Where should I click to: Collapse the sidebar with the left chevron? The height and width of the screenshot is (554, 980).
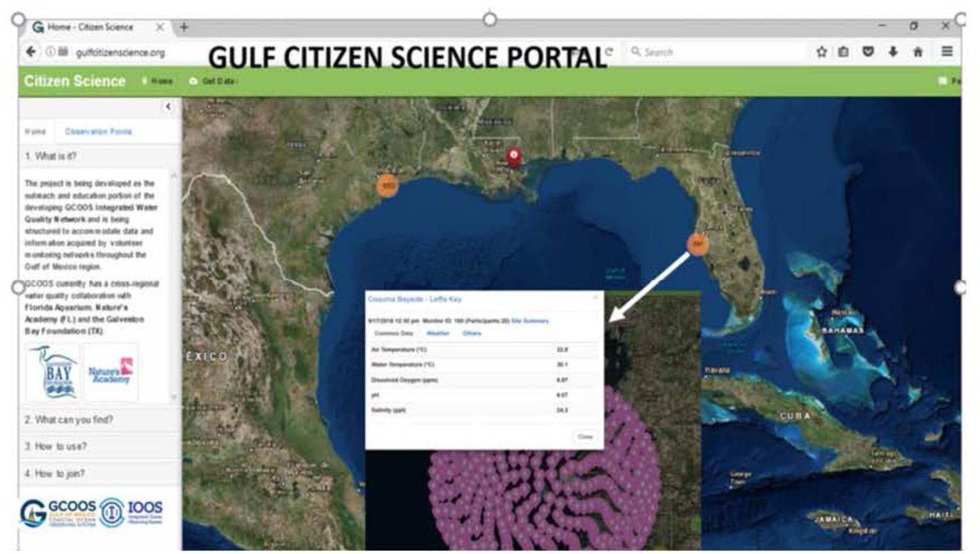pyautogui.click(x=168, y=106)
